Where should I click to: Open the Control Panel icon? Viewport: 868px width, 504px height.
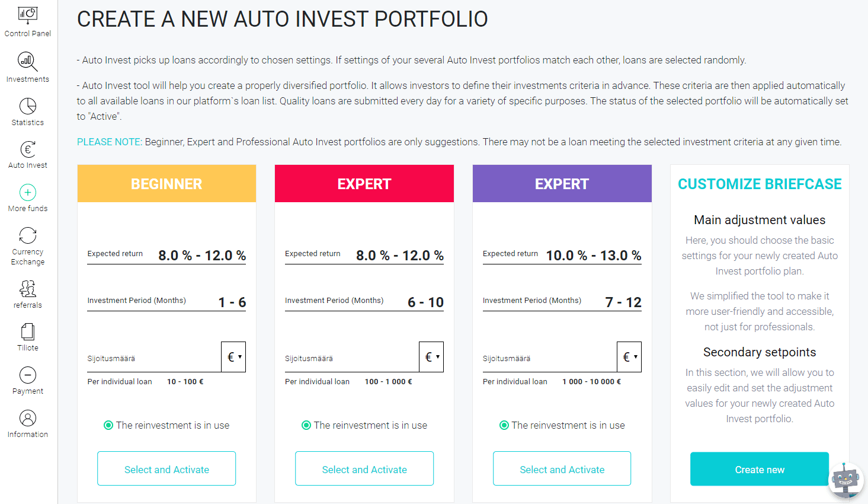28,15
